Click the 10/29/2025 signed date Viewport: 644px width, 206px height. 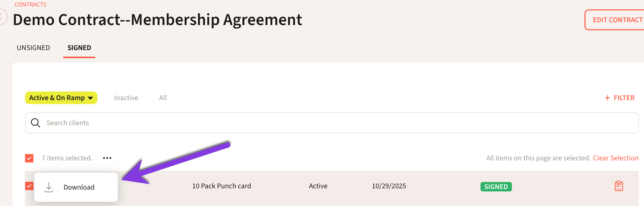tap(389, 186)
